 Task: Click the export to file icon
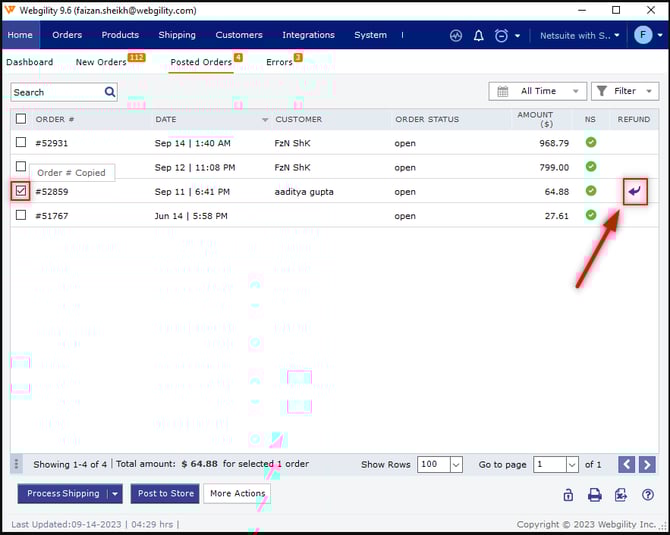tap(621, 494)
